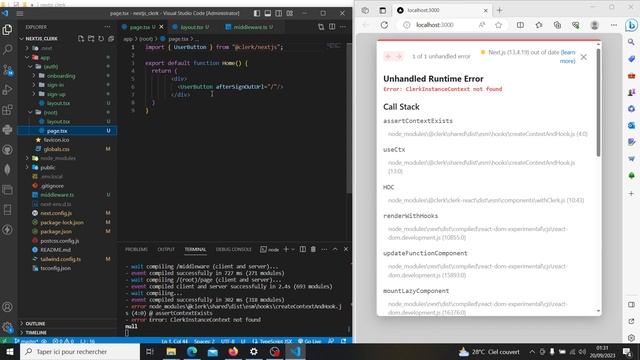The width and height of the screenshot is (640, 360).
Task: Switch to the middleware.ts editor tab
Action: [250, 27]
